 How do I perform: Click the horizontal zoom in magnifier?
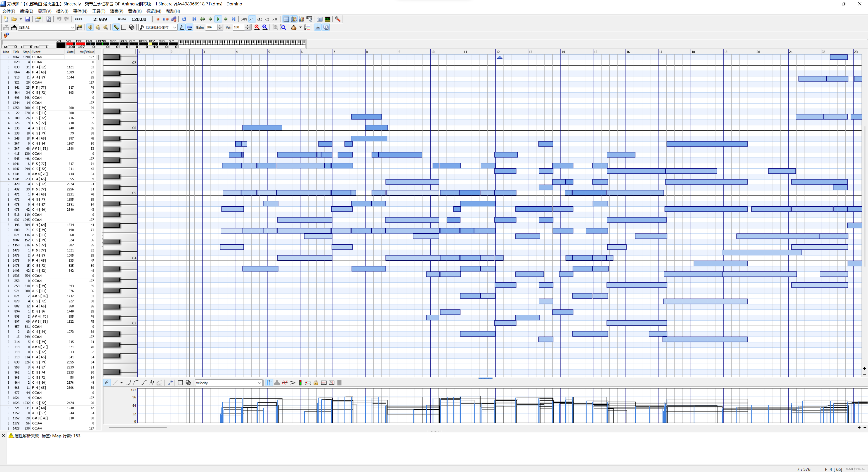(257, 27)
